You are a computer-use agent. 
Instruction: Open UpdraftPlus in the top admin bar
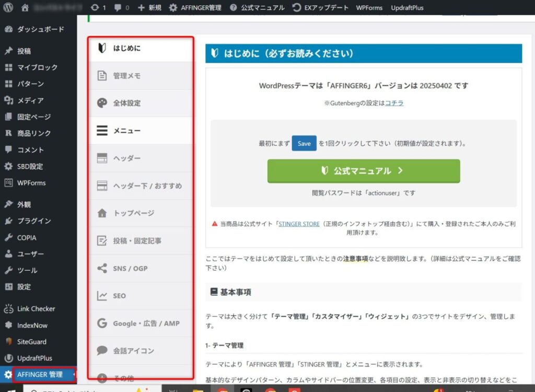pyautogui.click(x=407, y=7)
